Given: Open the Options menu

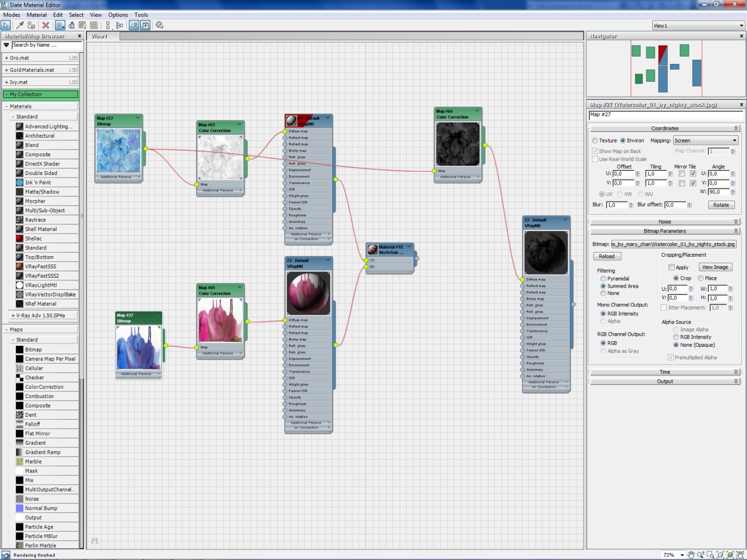Looking at the screenshot, I should (118, 15).
